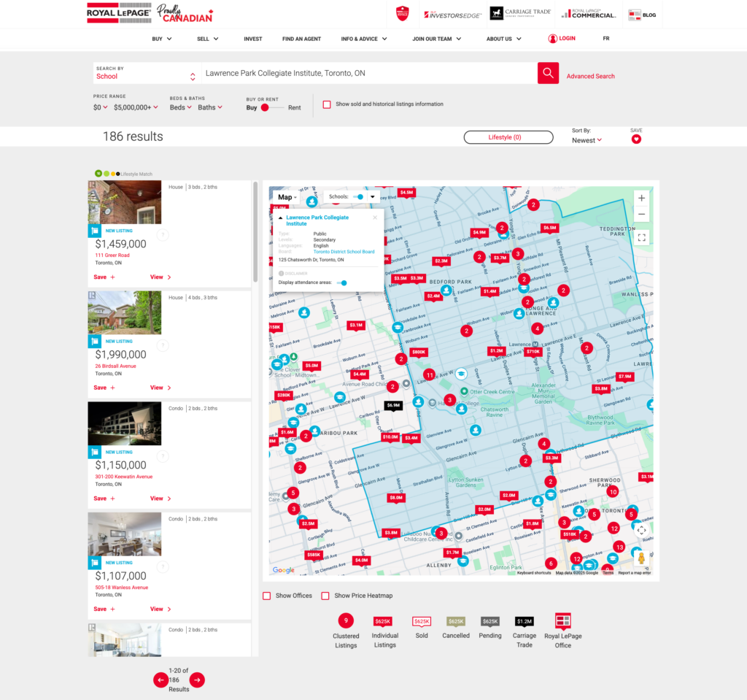Image resolution: width=747 pixels, height=700 pixels.
Task: Toggle Display attendance areas switch
Action: tap(341, 282)
